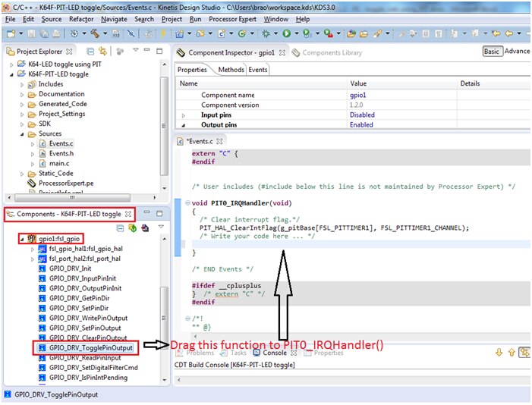Open the Processor Expert menu
This screenshot has height=405, width=532.
[232, 19]
